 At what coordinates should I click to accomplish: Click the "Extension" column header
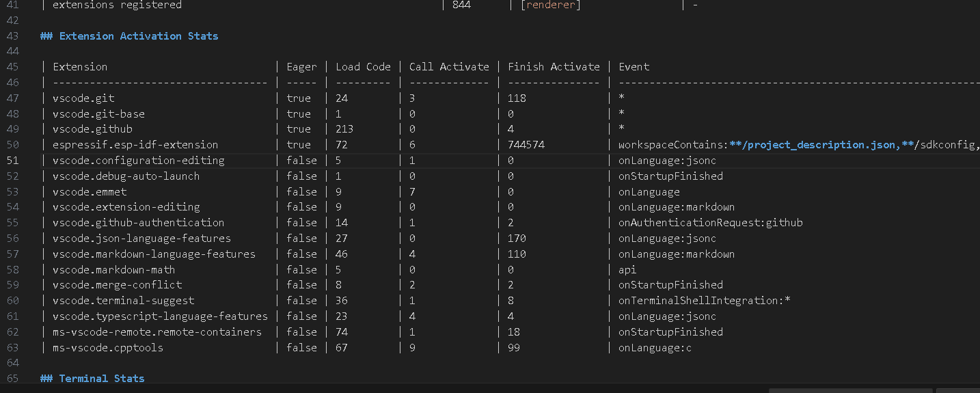pos(80,66)
